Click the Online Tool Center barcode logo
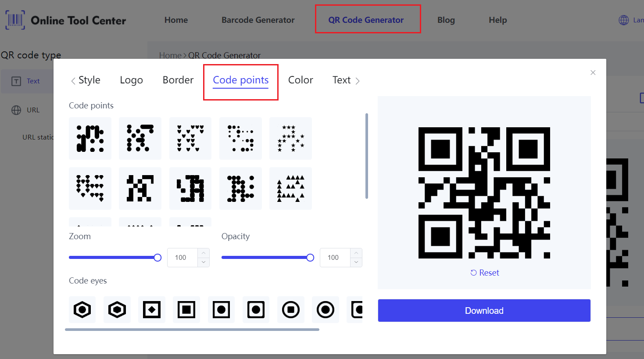Image resolution: width=644 pixels, height=359 pixels. pyautogui.click(x=15, y=20)
